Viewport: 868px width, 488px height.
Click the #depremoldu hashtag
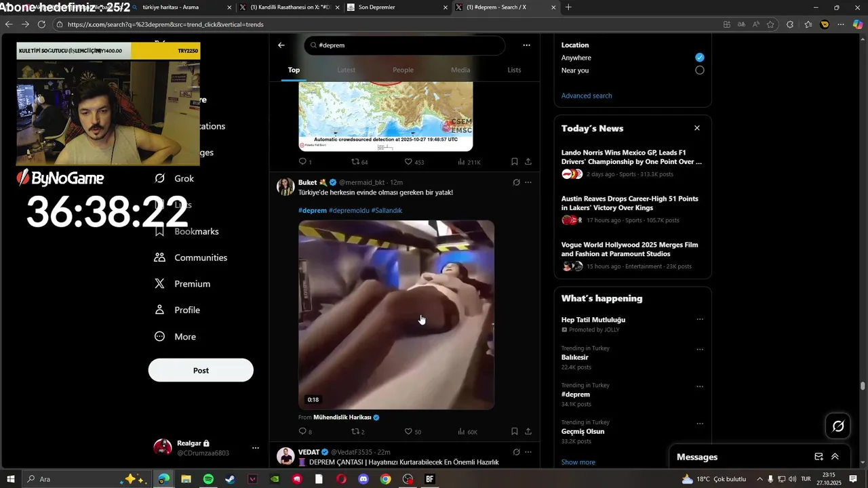pos(349,211)
